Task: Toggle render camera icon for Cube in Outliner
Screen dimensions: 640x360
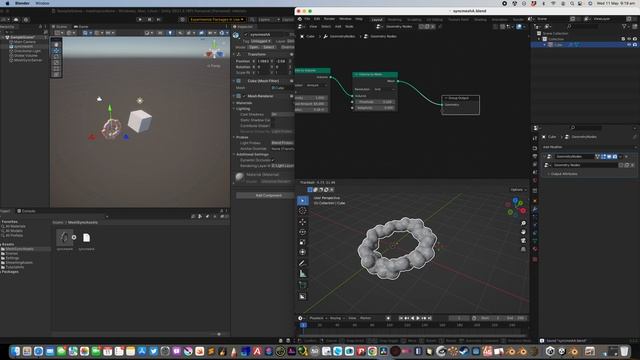Action: [635, 44]
